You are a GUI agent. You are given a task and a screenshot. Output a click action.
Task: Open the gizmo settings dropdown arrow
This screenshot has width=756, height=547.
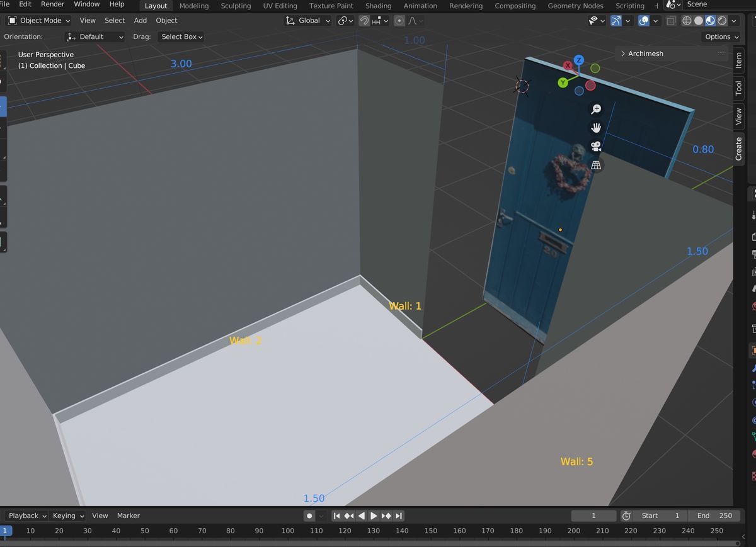[x=627, y=21]
